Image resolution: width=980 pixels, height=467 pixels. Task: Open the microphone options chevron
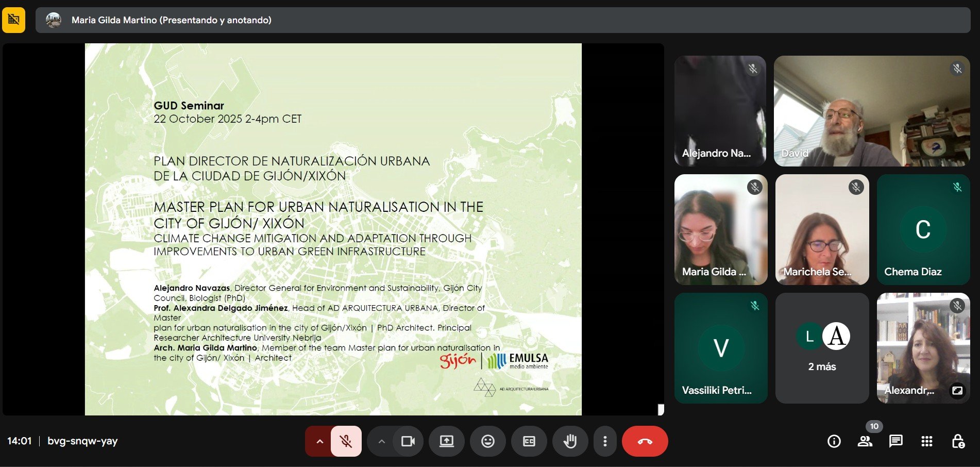click(319, 441)
